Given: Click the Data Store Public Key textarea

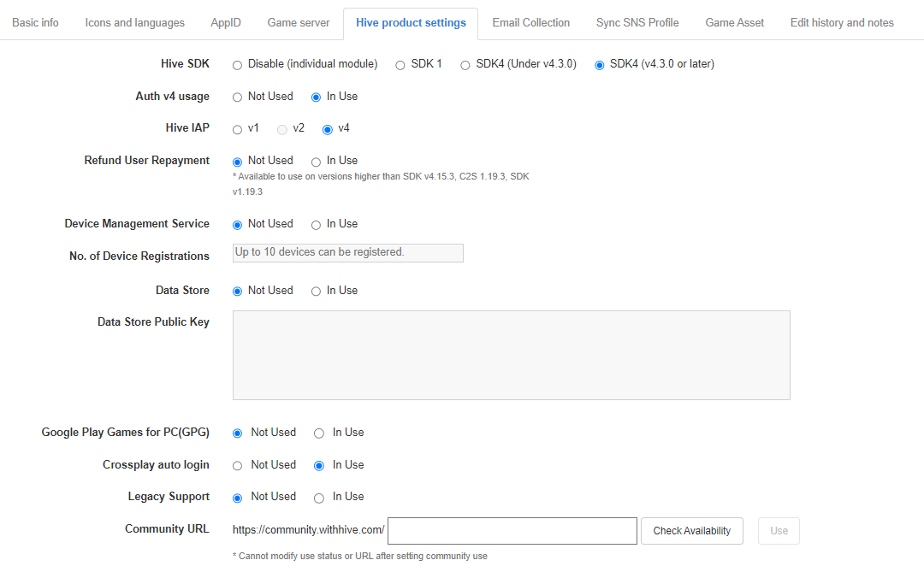Looking at the screenshot, I should [512, 355].
